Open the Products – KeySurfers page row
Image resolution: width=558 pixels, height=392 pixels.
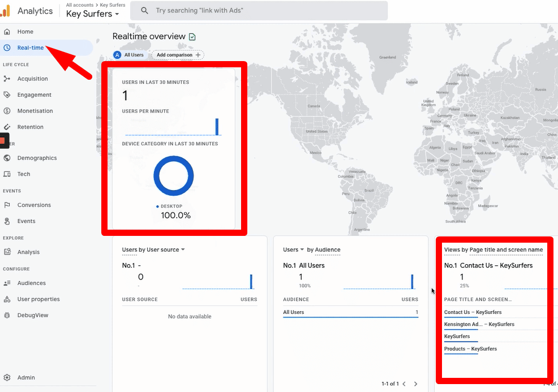click(495, 349)
